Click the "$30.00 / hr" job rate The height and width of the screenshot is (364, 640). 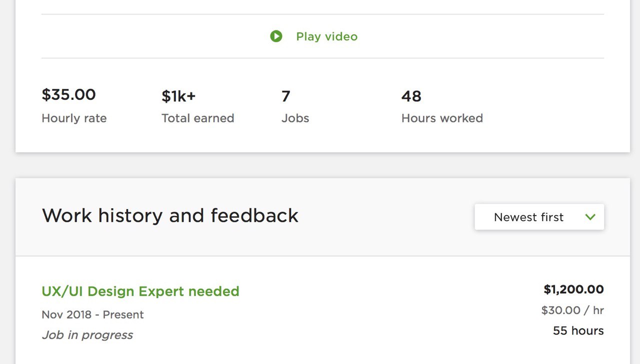coord(572,310)
